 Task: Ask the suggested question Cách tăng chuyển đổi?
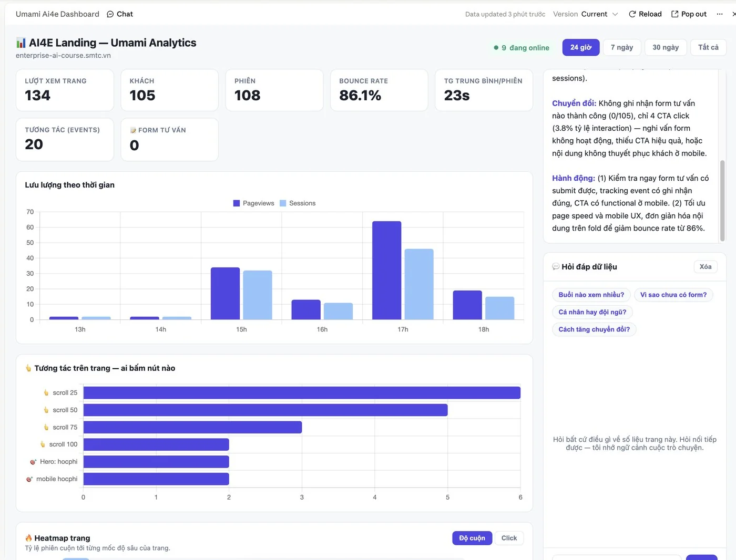594,329
